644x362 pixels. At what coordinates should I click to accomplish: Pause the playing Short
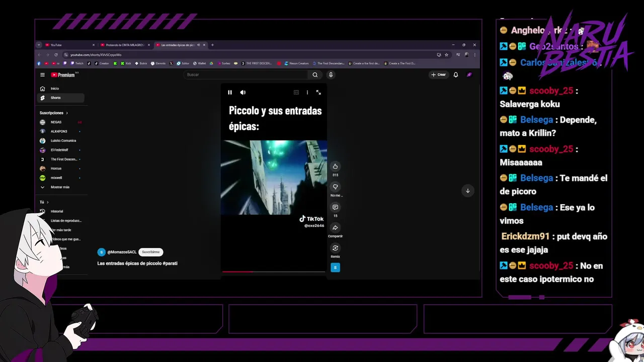click(230, 93)
